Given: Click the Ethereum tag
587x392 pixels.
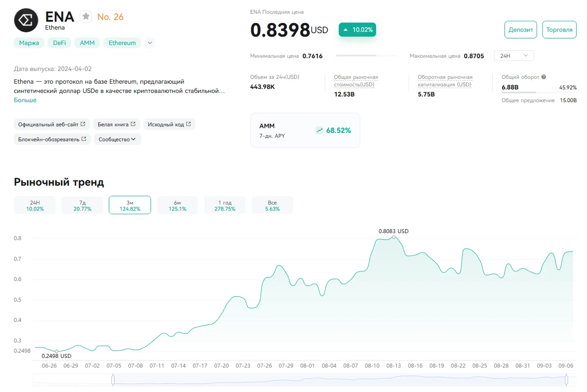Looking at the screenshot, I should (122, 43).
